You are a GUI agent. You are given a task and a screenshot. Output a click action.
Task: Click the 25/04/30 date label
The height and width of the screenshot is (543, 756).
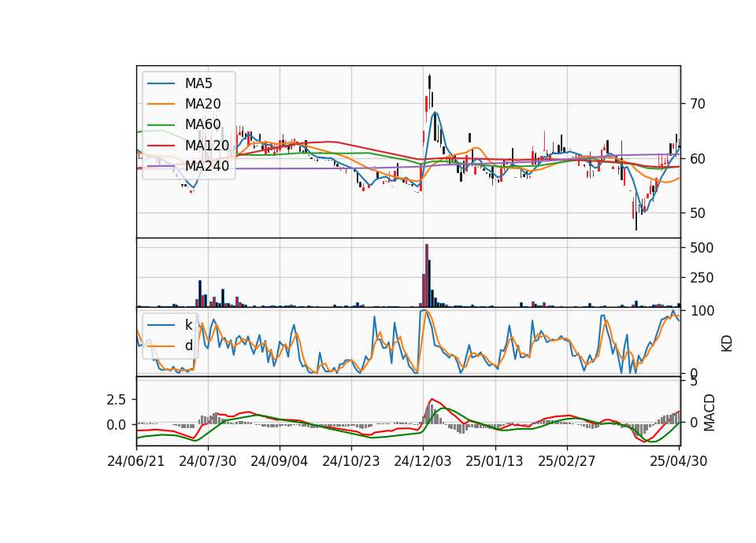[679, 461]
